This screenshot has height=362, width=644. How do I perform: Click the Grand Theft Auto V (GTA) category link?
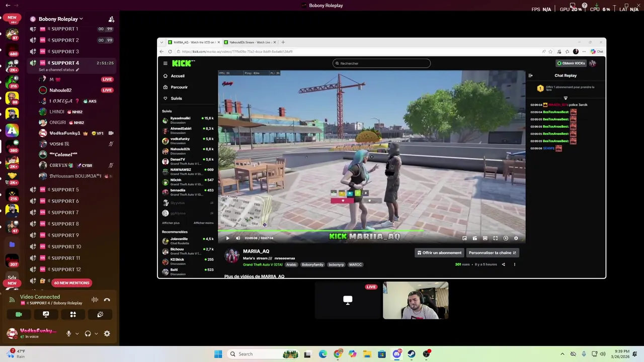click(263, 264)
